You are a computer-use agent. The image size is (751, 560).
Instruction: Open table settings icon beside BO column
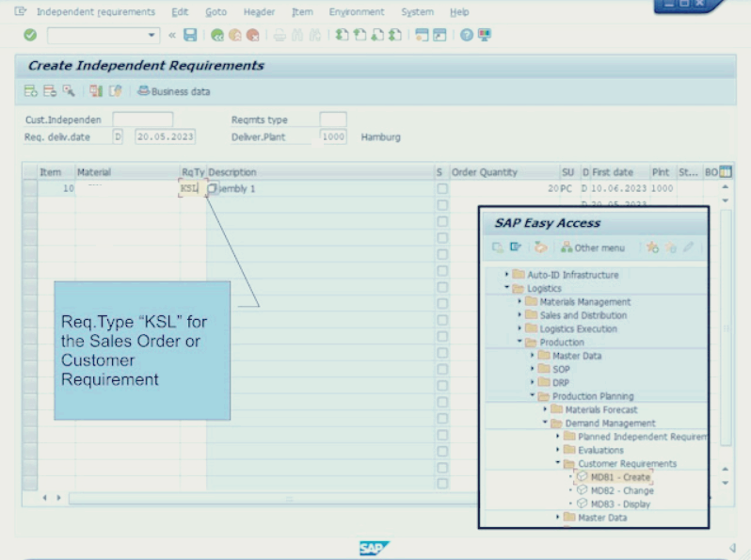point(726,171)
